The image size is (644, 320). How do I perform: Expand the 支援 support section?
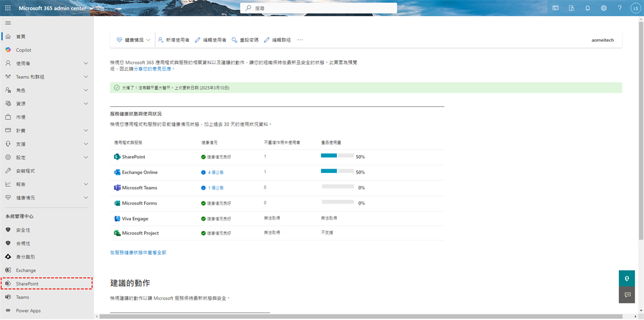tap(47, 144)
